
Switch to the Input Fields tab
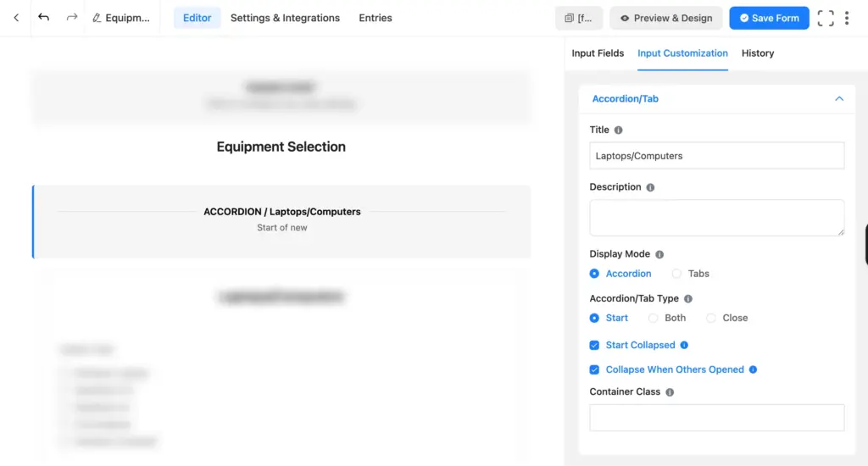pyautogui.click(x=598, y=53)
